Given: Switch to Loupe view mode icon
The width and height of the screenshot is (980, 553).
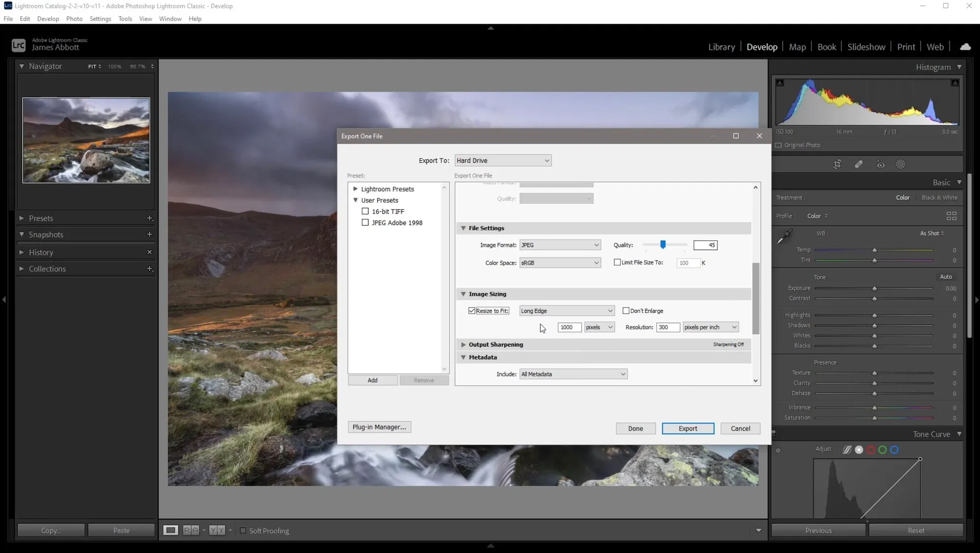Looking at the screenshot, I should tap(171, 530).
